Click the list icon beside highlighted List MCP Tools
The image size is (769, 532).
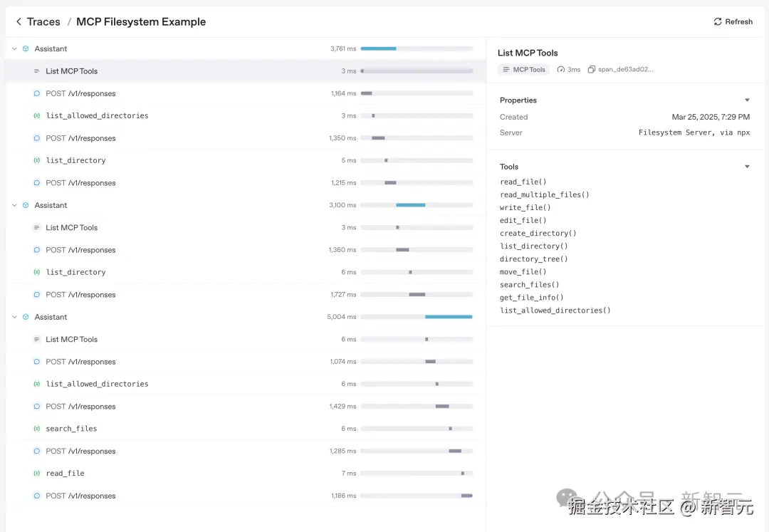[37, 71]
